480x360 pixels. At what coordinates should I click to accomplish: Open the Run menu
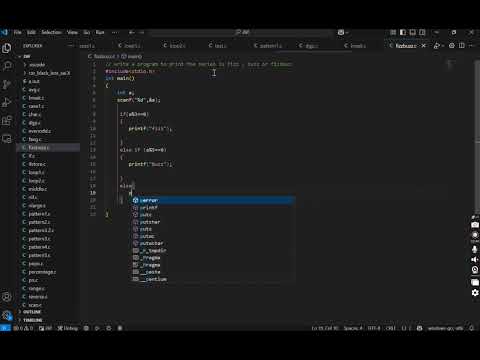click(x=100, y=32)
